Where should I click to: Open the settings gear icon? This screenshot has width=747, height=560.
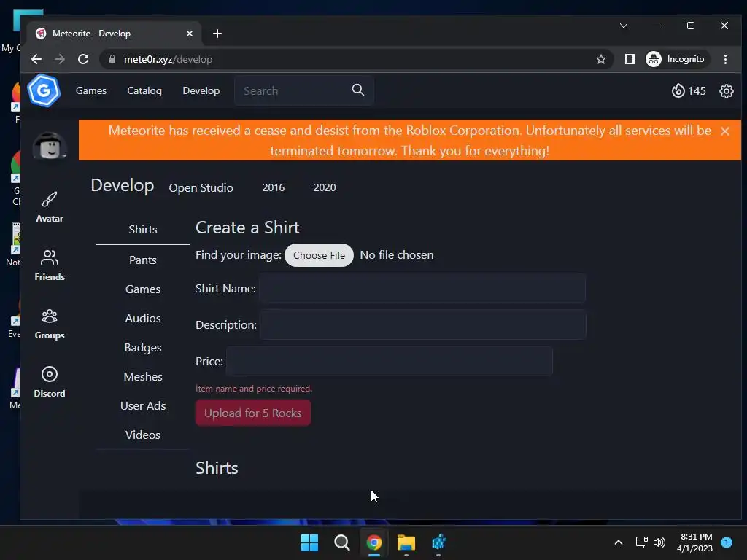point(726,91)
